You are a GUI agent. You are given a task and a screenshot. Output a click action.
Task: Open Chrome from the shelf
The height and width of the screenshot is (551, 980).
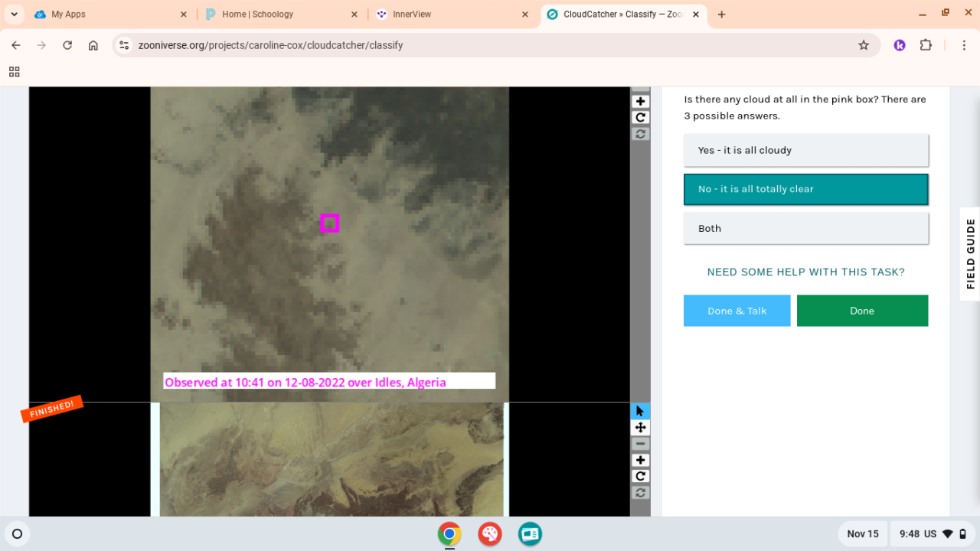click(x=449, y=533)
